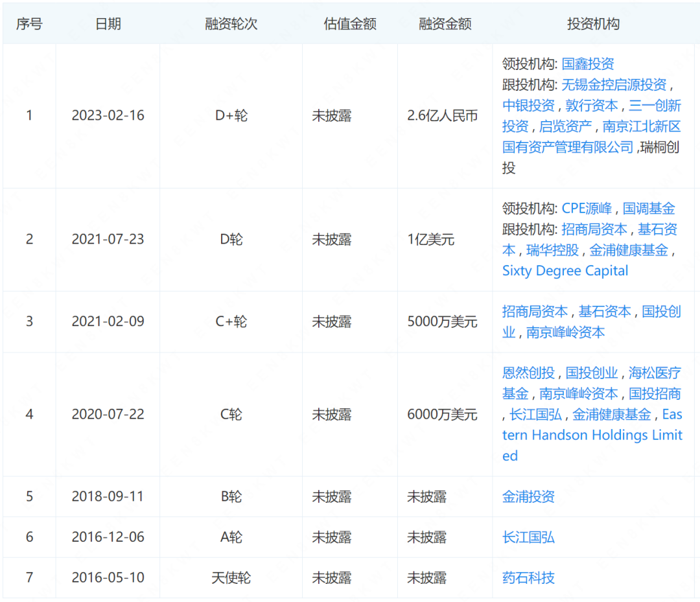Open 瑞华控股 investor link

point(552,250)
